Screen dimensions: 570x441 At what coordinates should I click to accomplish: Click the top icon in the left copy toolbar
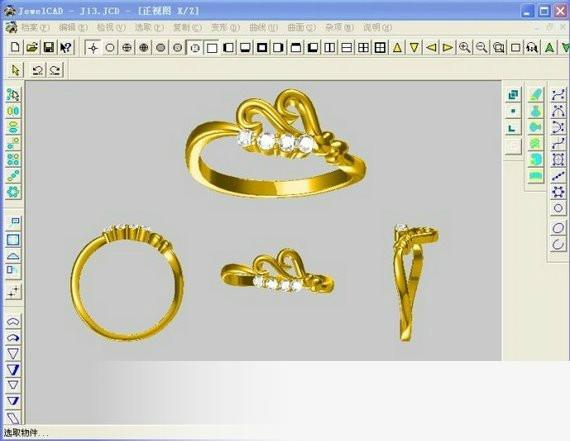pos(13,95)
